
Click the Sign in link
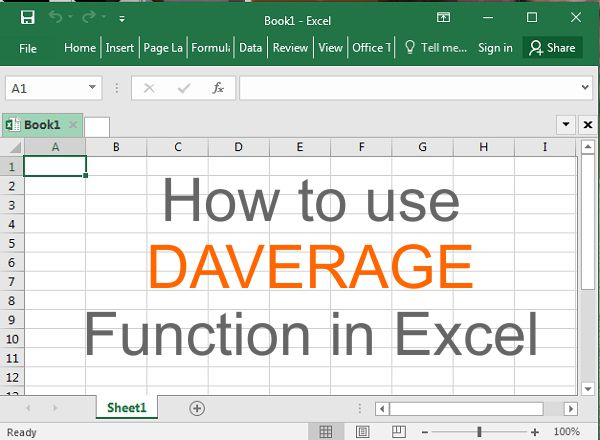(x=495, y=48)
